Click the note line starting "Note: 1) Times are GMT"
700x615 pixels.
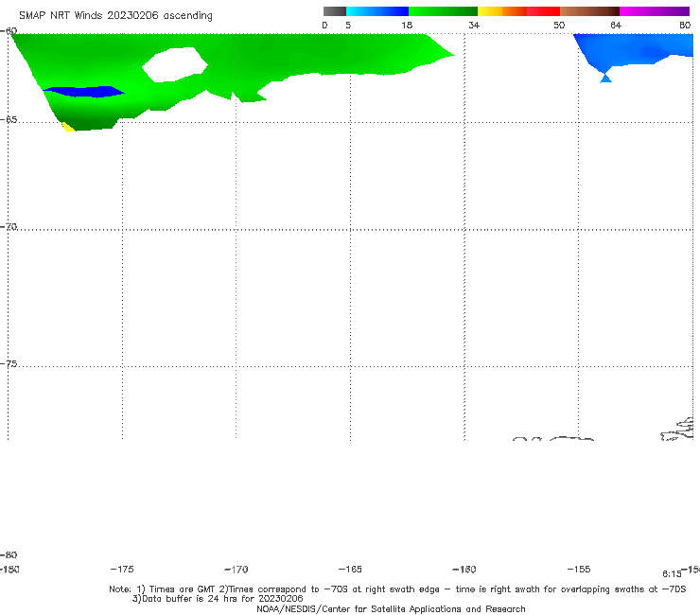[x=397, y=589]
